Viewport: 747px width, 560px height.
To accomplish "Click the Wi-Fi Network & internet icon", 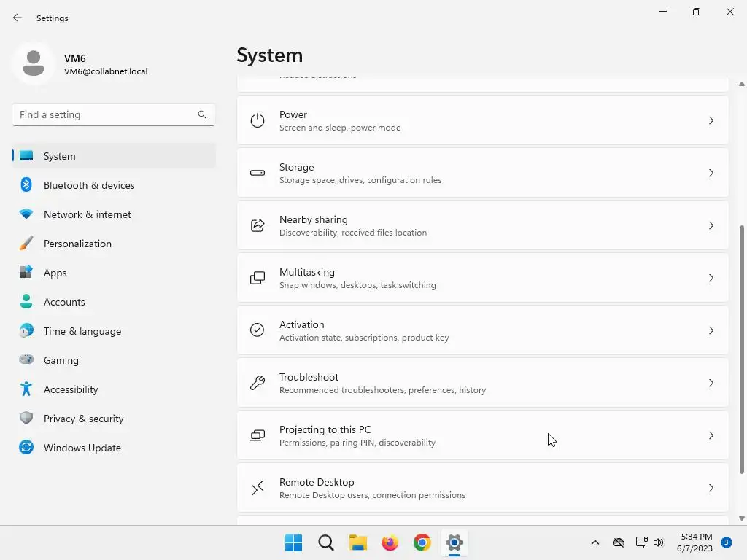I will [26, 214].
